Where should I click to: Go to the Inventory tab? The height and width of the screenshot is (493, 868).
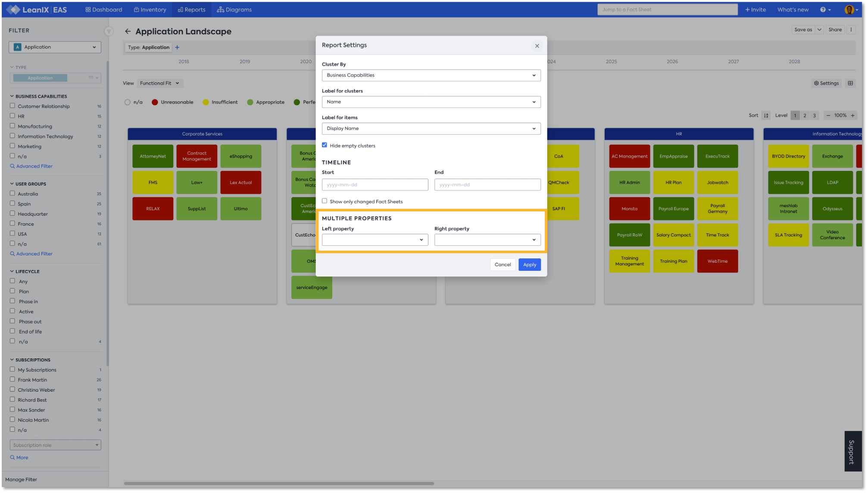[150, 9]
